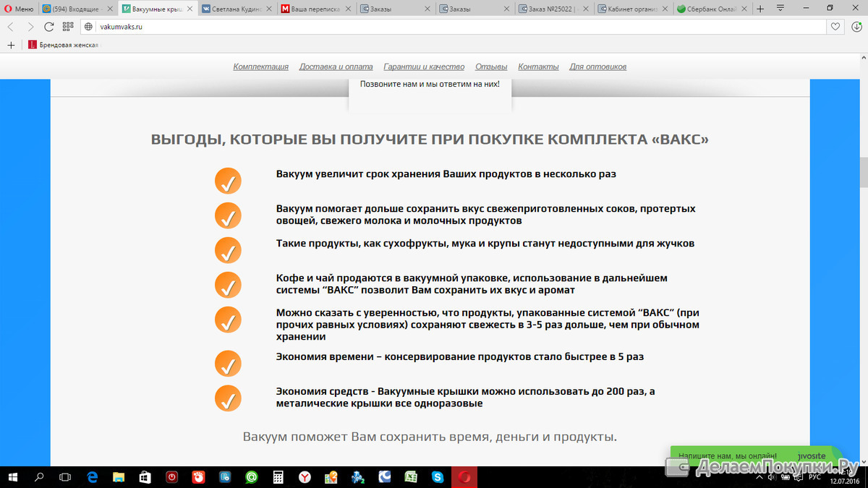The image size is (868, 488).
Task: Switch to the (594) Входящие tab
Action: [78, 9]
